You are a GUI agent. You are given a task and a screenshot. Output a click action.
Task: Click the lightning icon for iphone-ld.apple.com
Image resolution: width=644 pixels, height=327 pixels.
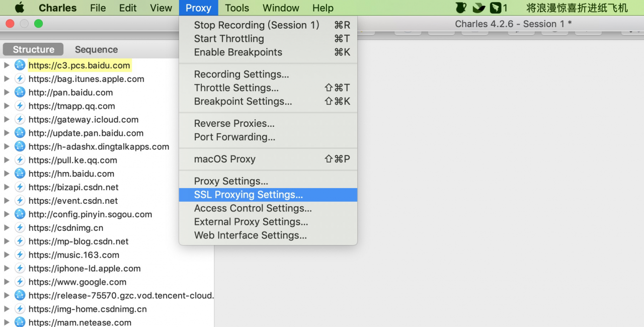click(x=20, y=268)
